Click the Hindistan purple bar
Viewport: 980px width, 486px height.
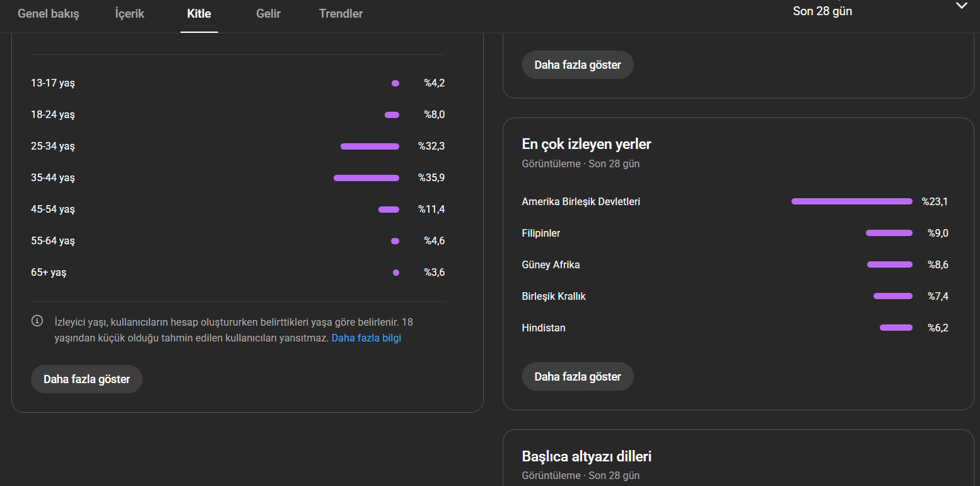896,328
